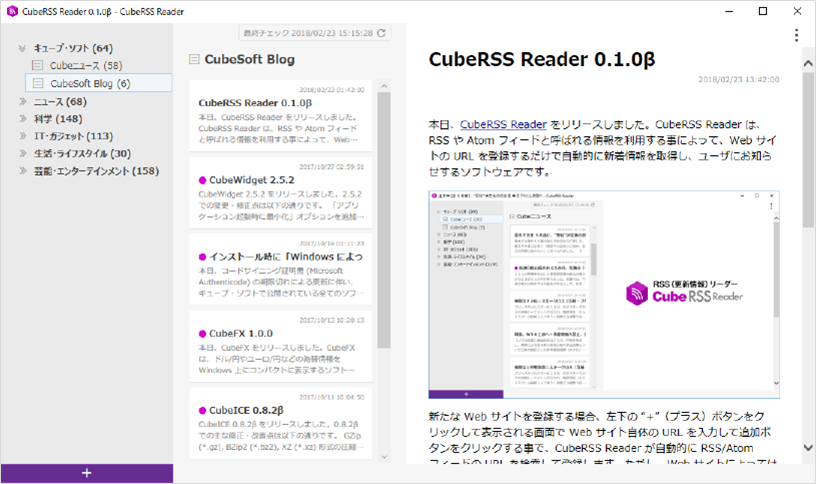Click the CubeSoft Blog feed heading
The width and height of the screenshot is (816, 484).
(249, 59)
